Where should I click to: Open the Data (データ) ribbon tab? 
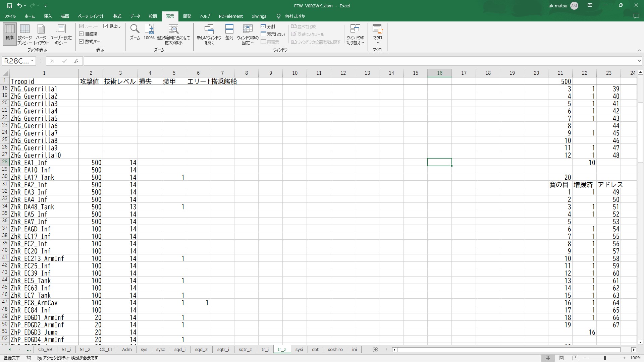coord(135,16)
